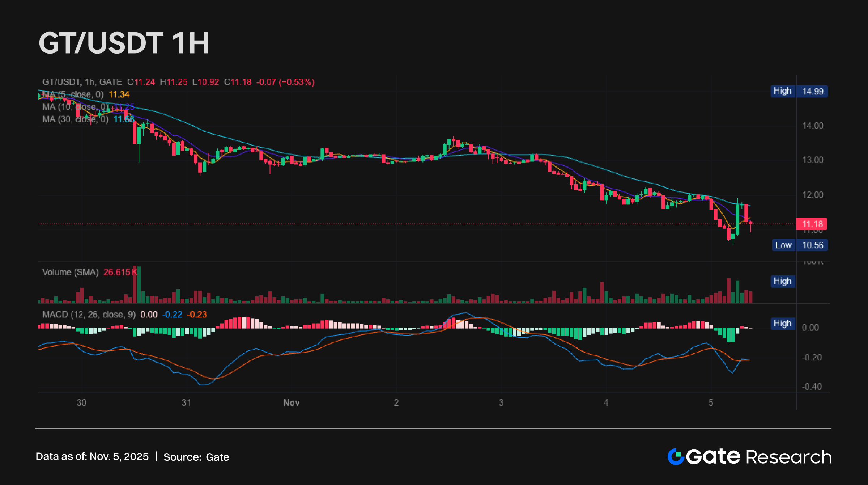Click the current price tag 11.18

(812, 224)
